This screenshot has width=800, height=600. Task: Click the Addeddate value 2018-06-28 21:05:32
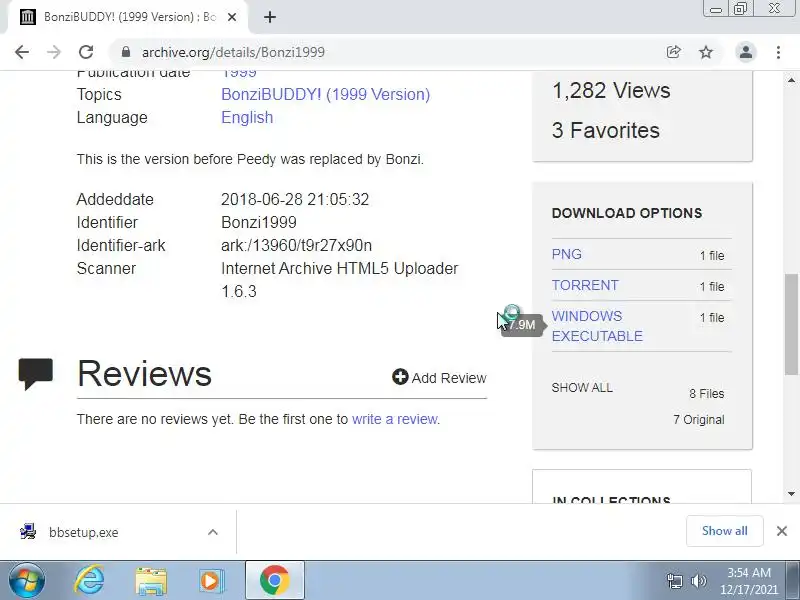tap(295, 199)
